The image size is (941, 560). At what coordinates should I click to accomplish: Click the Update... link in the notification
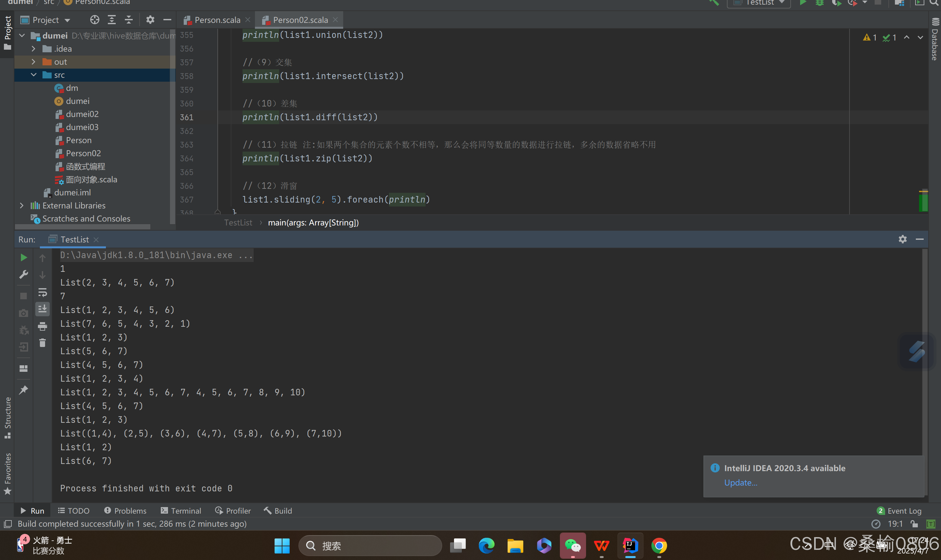point(740,483)
